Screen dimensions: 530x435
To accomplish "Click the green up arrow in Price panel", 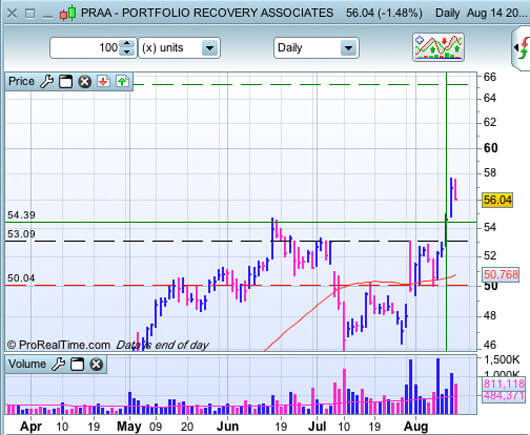I will (122, 81).
